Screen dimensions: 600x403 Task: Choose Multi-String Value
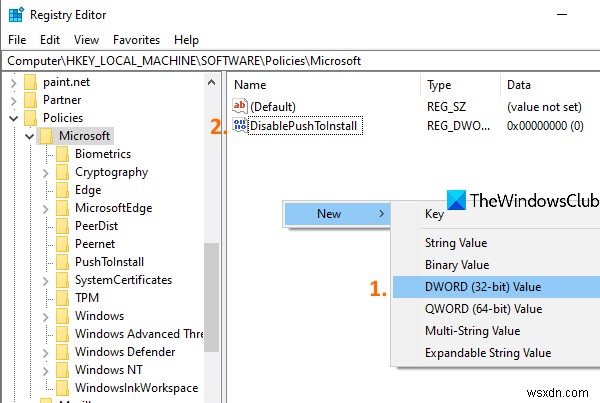(x=497, y=331)
